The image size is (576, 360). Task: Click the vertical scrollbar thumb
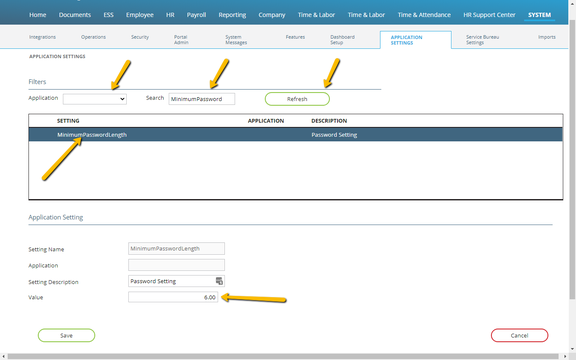click(x=572, y=158)
